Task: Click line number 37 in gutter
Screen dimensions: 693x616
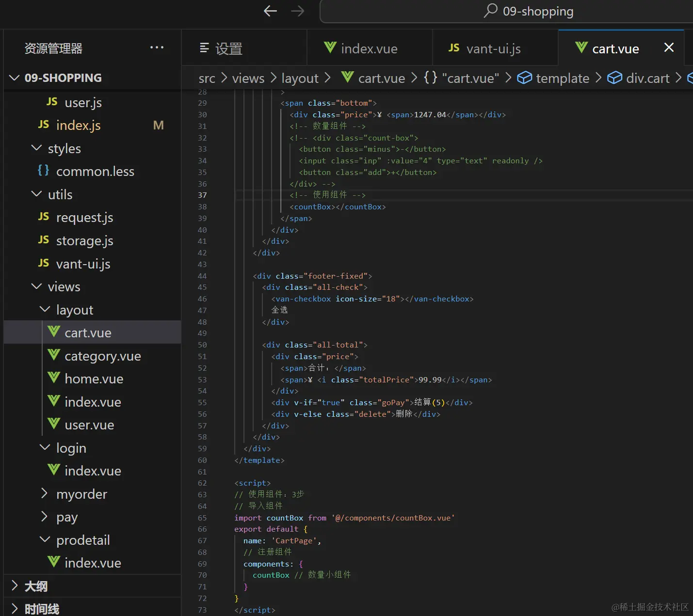Action: 202,195
